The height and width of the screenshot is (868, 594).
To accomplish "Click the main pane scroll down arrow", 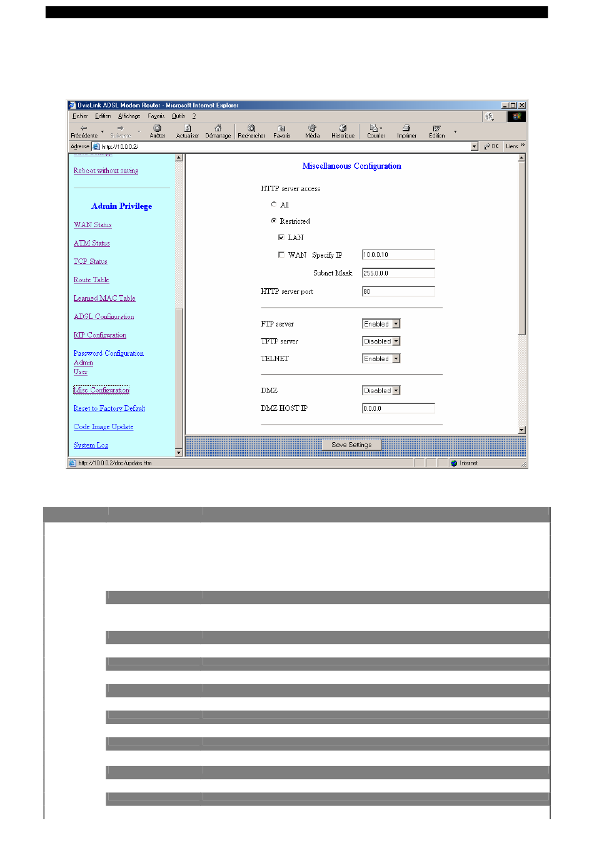I will 522,430.
